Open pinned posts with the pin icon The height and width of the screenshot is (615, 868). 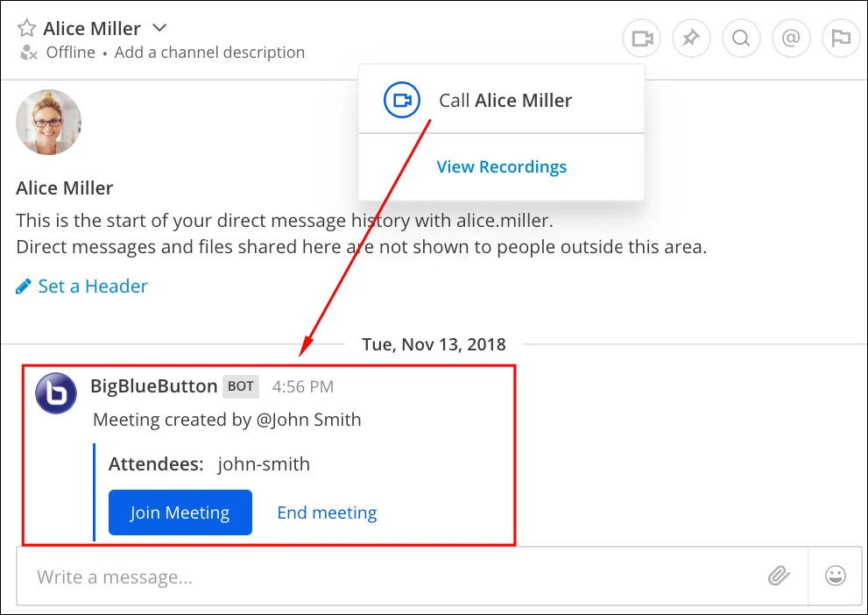[x=691, y=39]
